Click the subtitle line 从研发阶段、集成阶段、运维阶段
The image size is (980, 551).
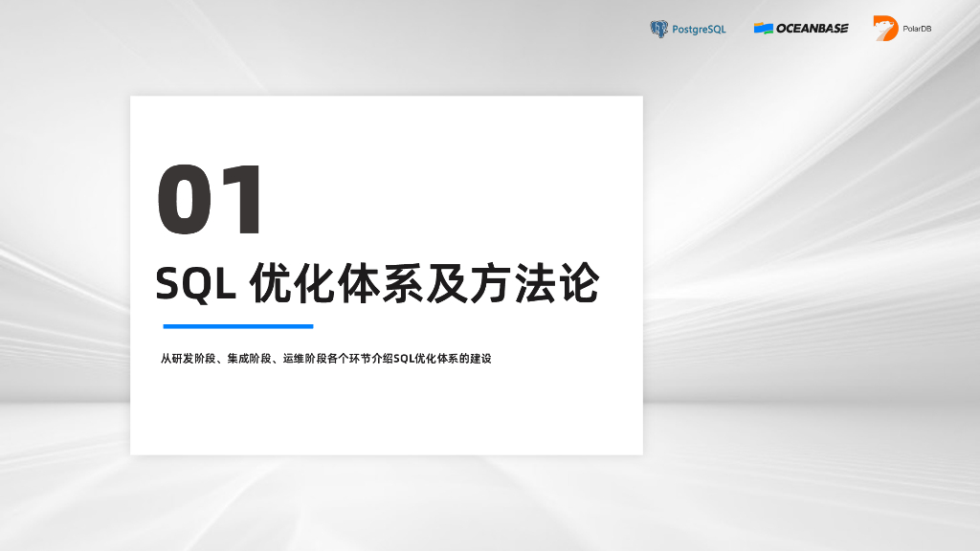[x=325, y=359]
